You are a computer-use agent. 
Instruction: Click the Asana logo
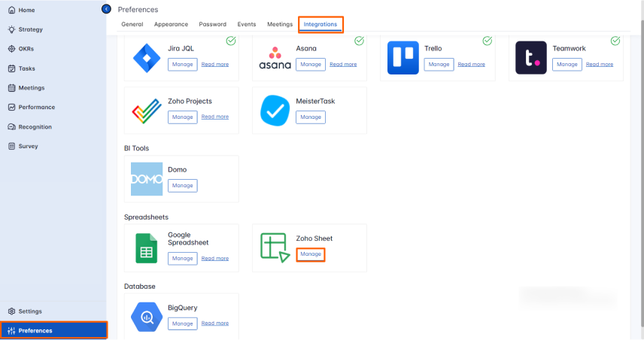pyautogui.click(x=275, y=58)
